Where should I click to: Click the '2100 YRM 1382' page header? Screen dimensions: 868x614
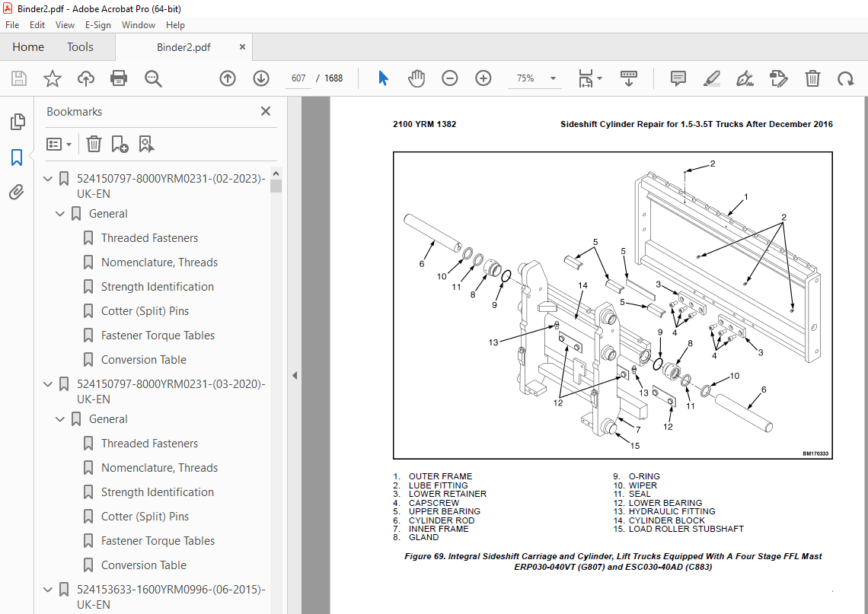(425, 125)
